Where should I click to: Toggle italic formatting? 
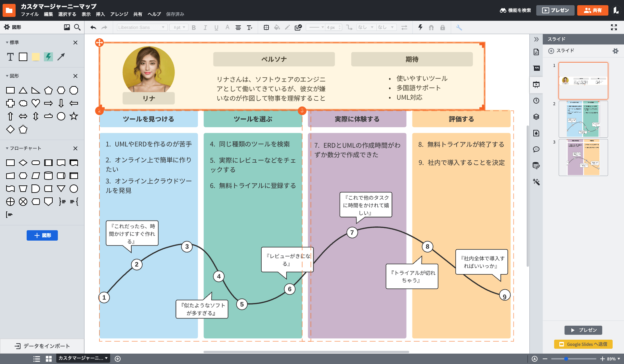pyautogui.click(x=205, y=27)
